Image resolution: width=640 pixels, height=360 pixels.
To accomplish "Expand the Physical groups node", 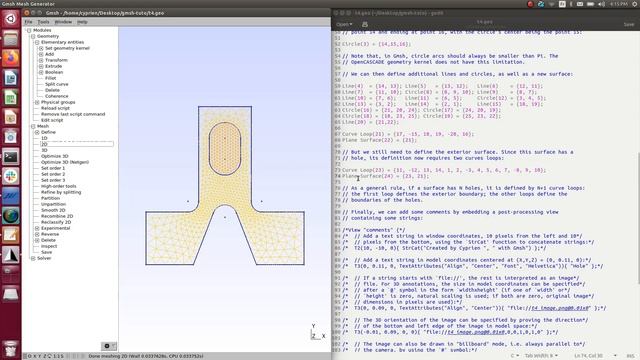I will point(37,102).
